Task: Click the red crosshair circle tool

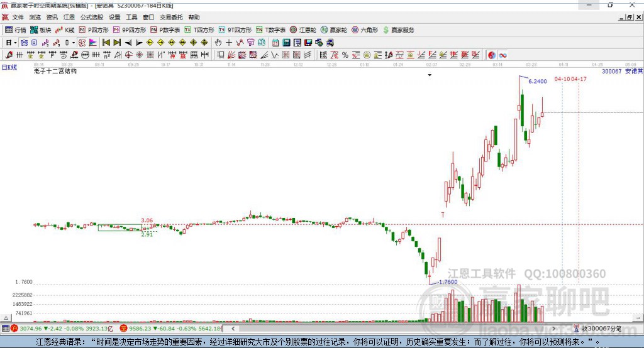Action: tap(128, 55)
